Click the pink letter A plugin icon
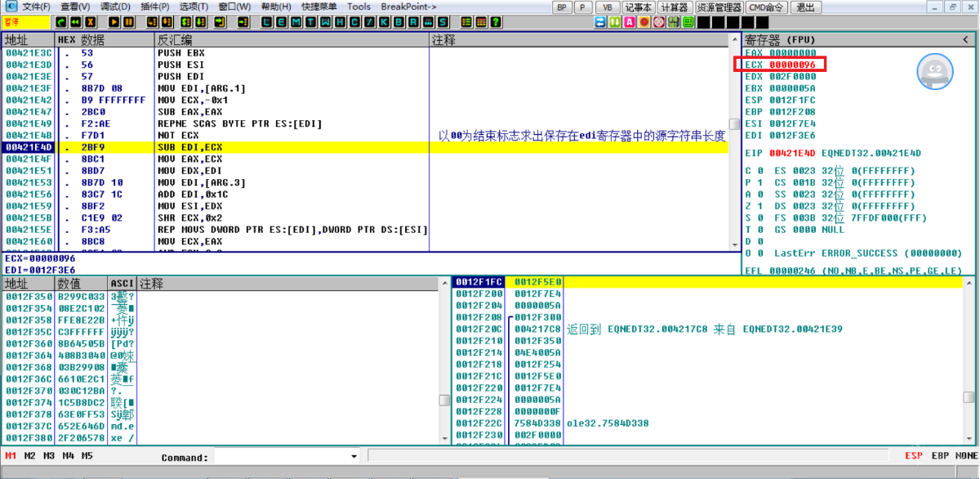Viewport: 980px width, 479px height. [630, 21]
